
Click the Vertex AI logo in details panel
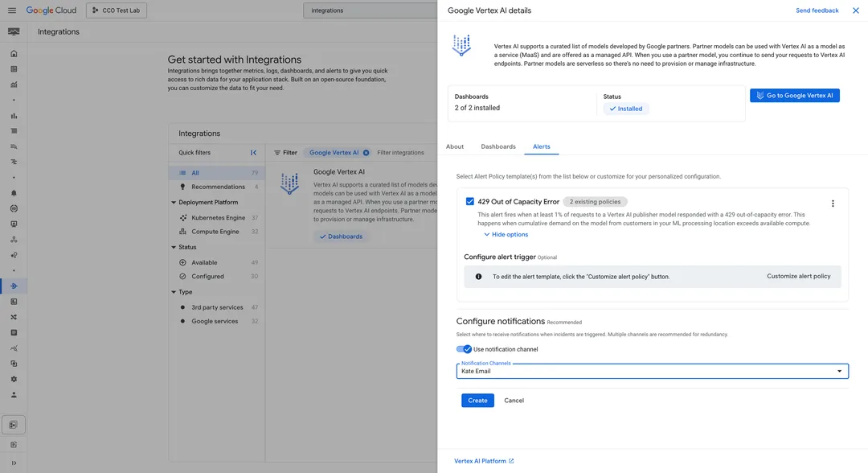(461, 45)
